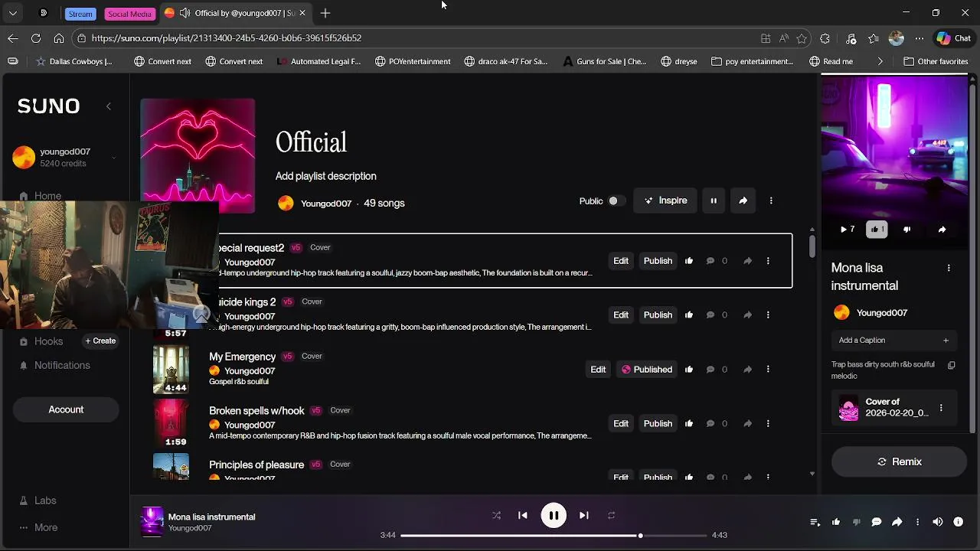Like the Broken spells w/hook song
980x551 pixels.
[689, 424]
